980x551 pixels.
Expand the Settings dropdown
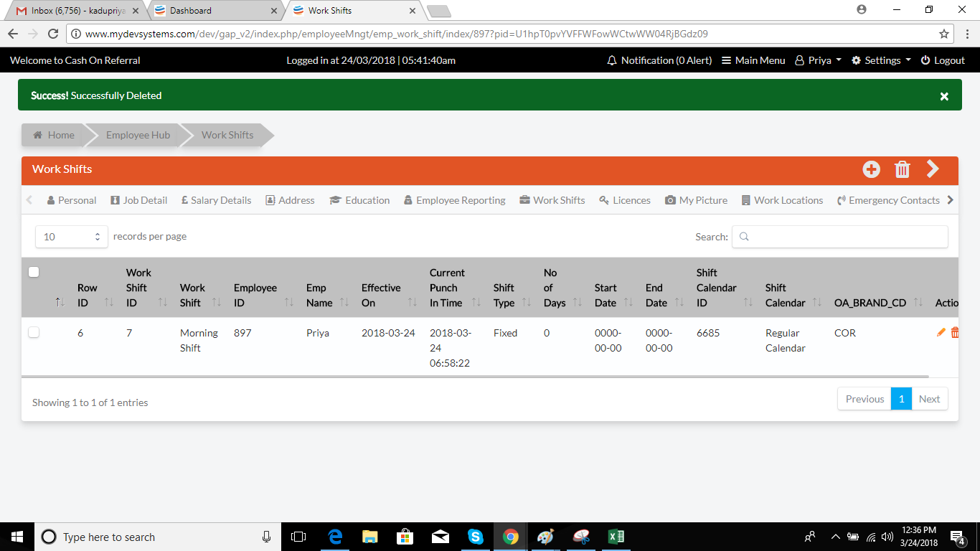point(881,60)
